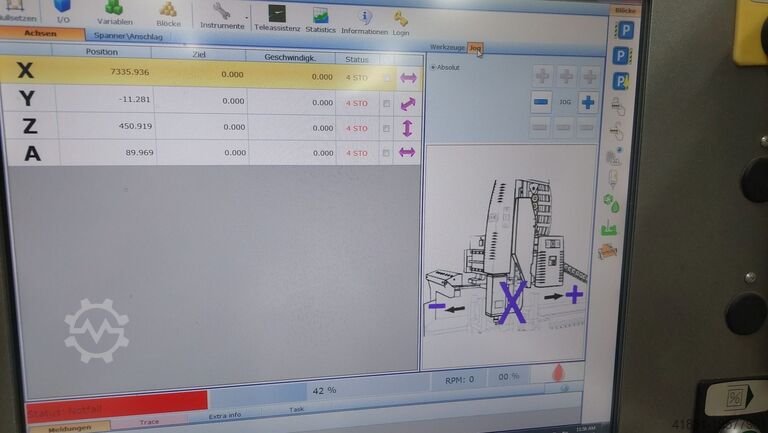Click the X axis direction arrow icon
This screenshot has height=433, width=768.
tap(407, 78)
